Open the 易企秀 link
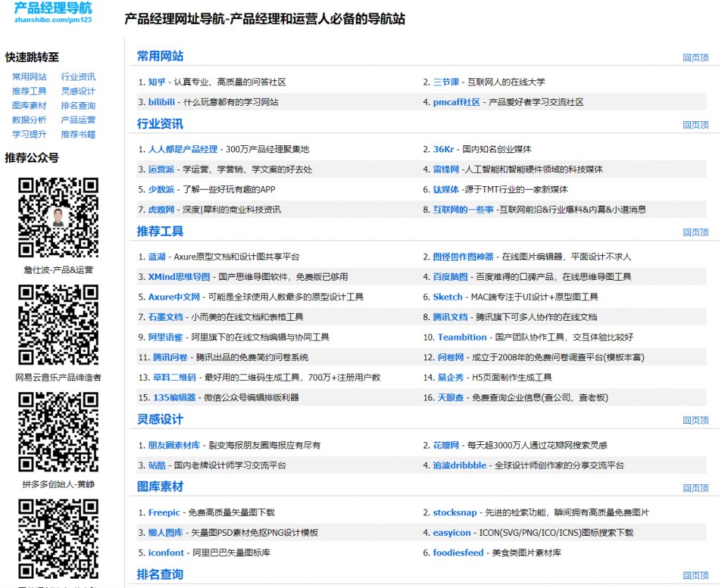Screen dimensions: 722x588 coord(451,378)
